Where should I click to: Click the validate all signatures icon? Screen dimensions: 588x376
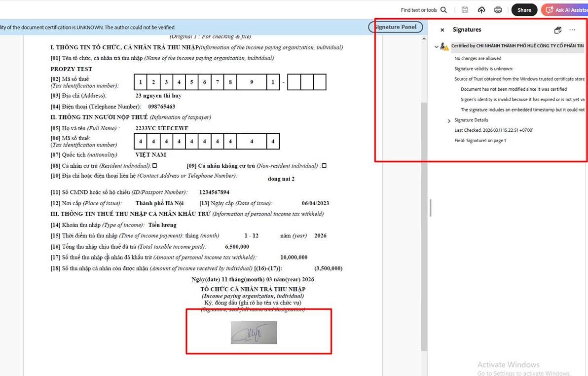coord(558,30)
